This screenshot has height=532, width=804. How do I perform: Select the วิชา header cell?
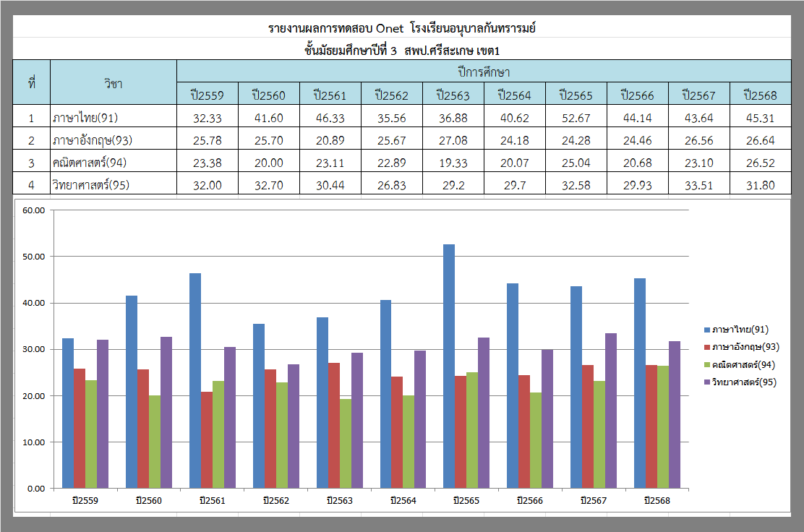114,83
